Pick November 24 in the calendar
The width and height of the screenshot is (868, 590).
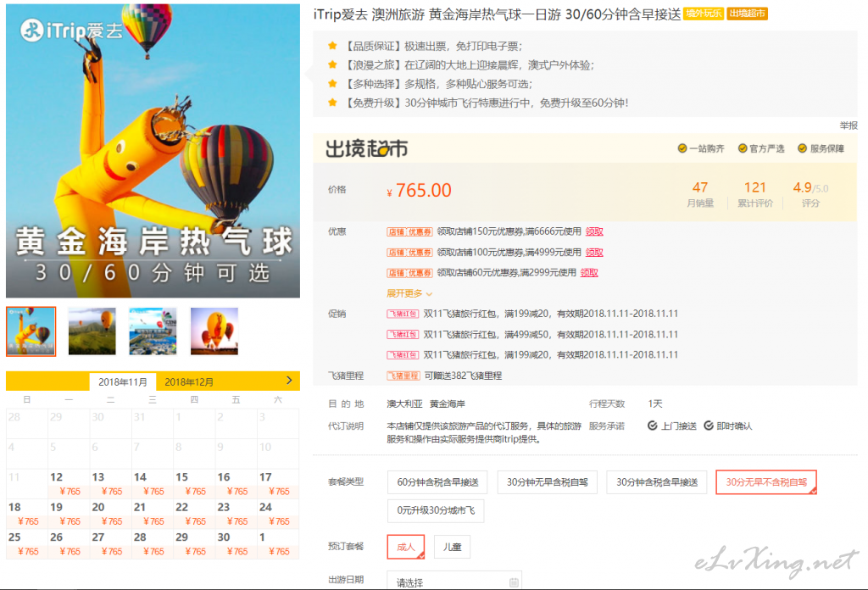coord(278,514)
